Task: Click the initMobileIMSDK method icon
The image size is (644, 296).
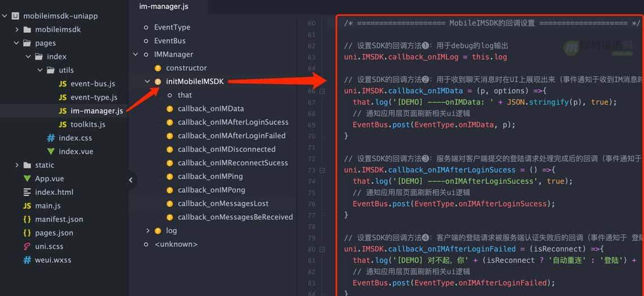Action: [157, 81]
